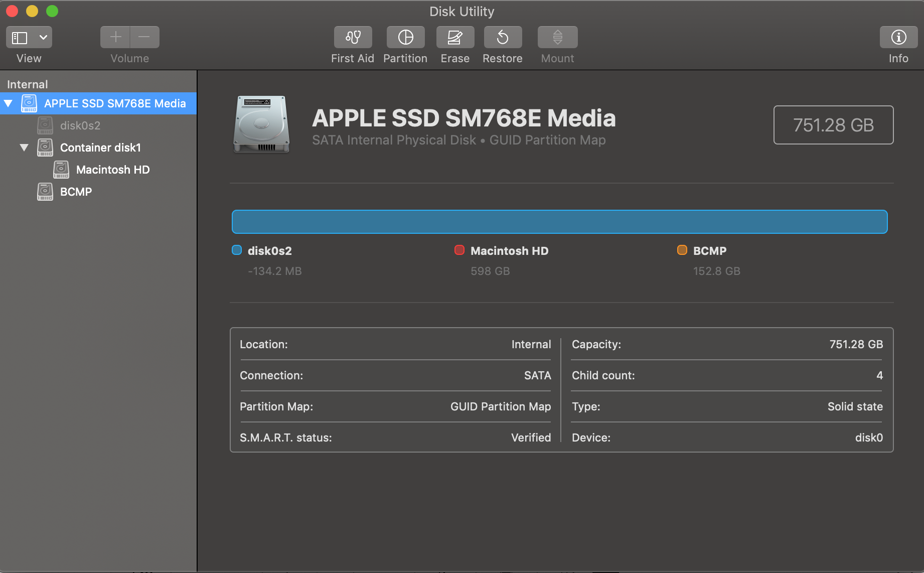The height and width of the screenshot is (573, 924).
Task: Run First Aid on the disk
Action: [x=353, y=38]
